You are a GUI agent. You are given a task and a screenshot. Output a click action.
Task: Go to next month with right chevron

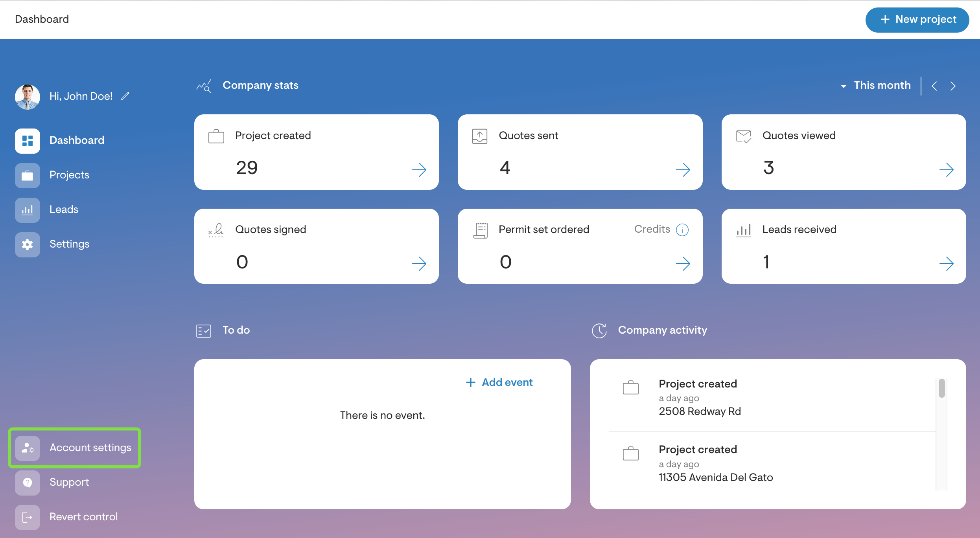coord(953,86)
